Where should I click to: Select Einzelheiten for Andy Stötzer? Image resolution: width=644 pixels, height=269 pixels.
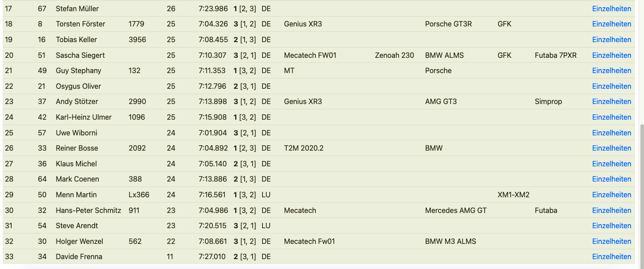(x=611, y=101)
